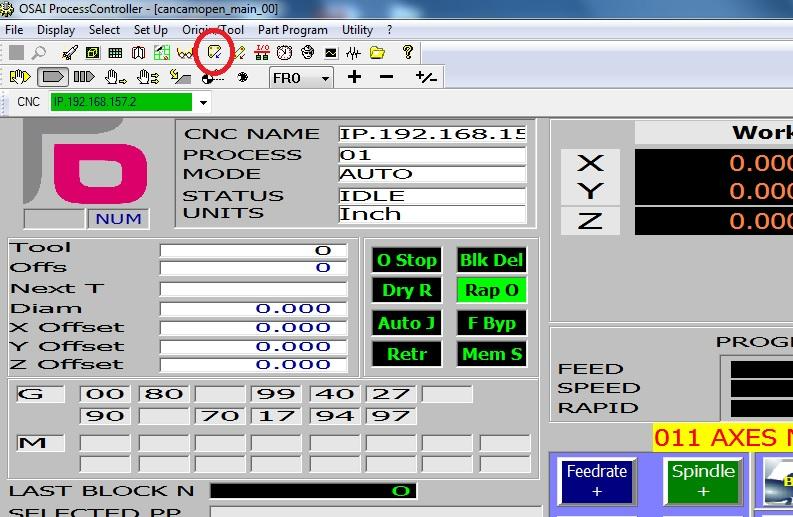The width and height of the screenshot is (793, 517).
Task: Open the Select menu
Action: point(104,30)
